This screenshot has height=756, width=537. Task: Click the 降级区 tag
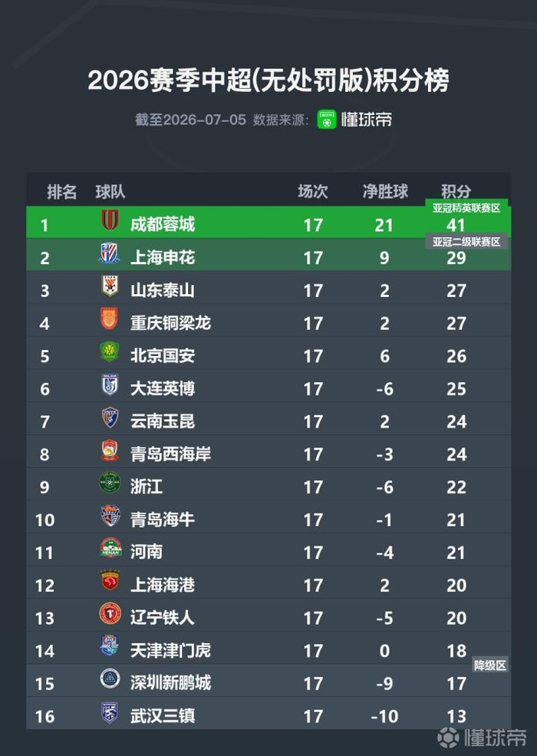click(489, 665)
